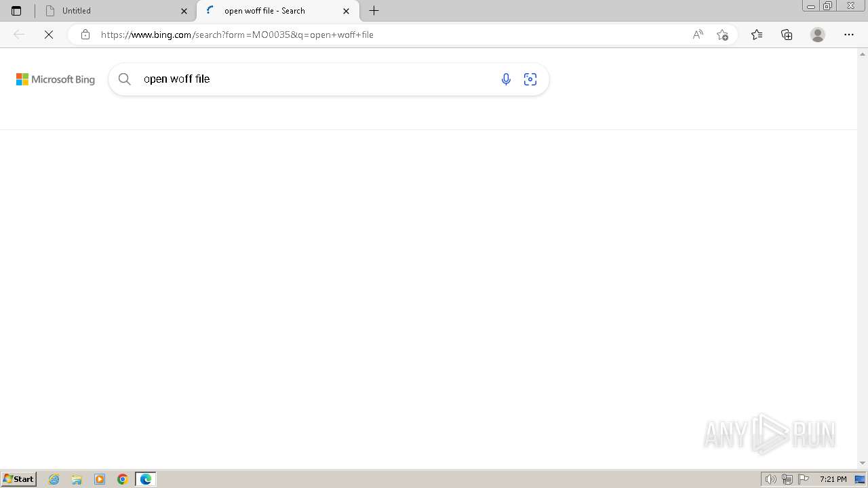
Task: Select the open woff file - Search tab
Action: [277, 11]
